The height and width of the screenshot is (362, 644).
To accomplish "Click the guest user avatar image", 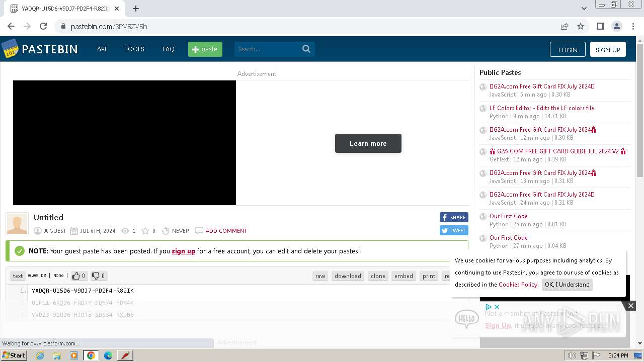I will (17, 224).
